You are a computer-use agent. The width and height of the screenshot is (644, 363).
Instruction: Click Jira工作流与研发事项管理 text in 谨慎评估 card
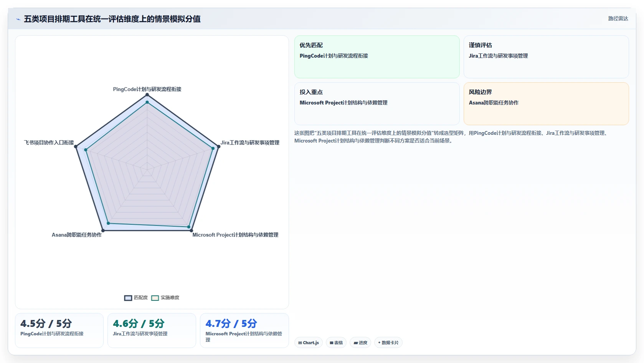(x=498, y=56)
